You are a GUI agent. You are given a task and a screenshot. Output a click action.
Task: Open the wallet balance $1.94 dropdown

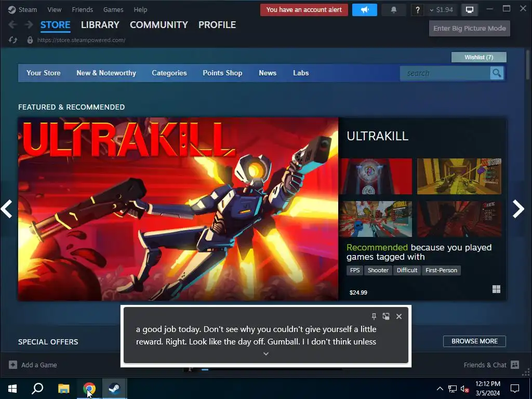click(x=441, y=10)
